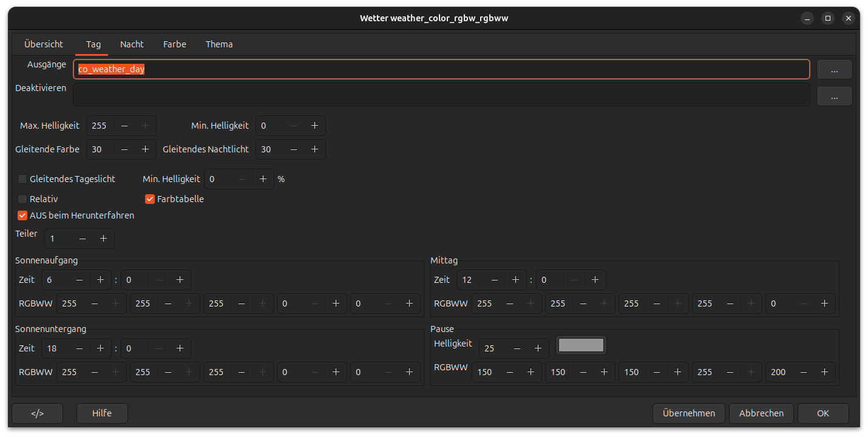Open the Thema tab
This screenshot has width=868, height=437.
pyautogui.click(x=219, y=44)
